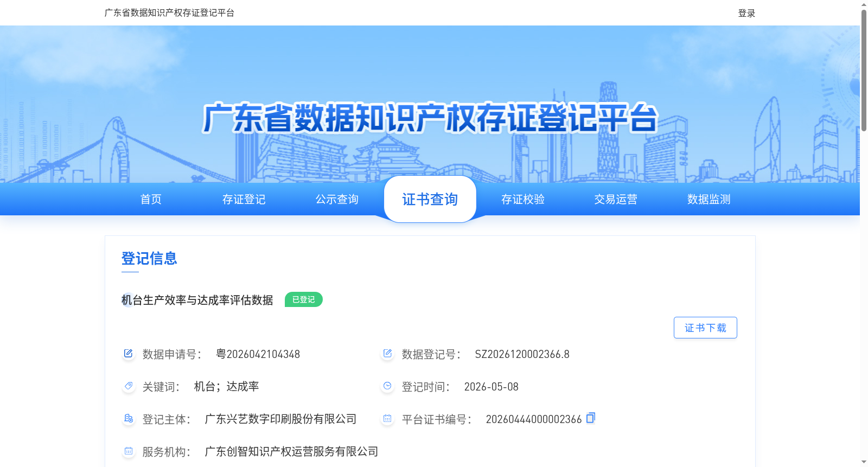The image size is (868, 467).
Task: Open the 存证校验 tab
Action: click(523, 199)
